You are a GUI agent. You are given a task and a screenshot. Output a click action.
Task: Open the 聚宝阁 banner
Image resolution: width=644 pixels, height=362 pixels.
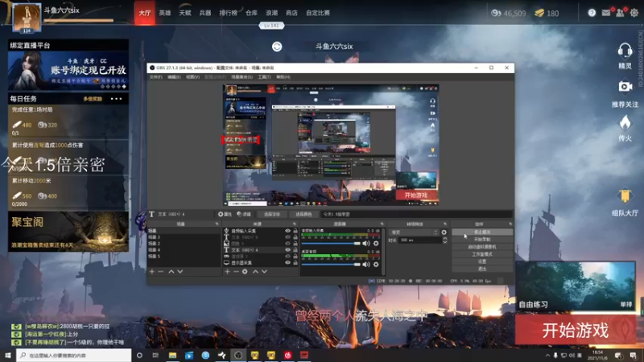(x=68, y=232)
